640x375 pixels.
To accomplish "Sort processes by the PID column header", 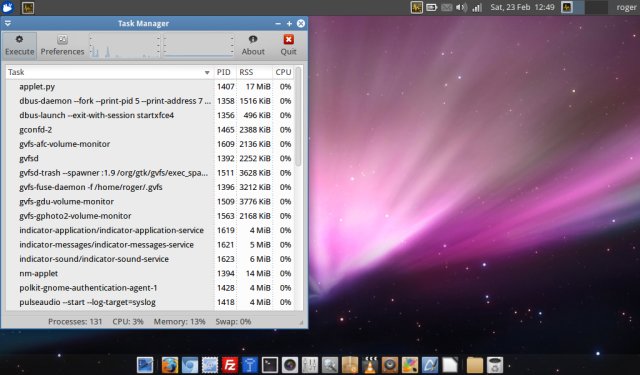I will [225, 72].
